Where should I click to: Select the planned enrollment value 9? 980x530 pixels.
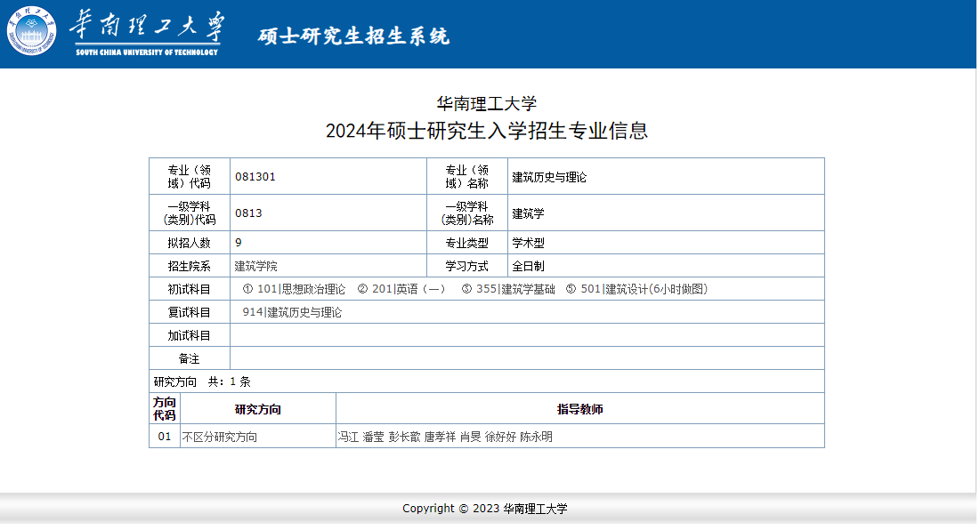pos(239,242)
